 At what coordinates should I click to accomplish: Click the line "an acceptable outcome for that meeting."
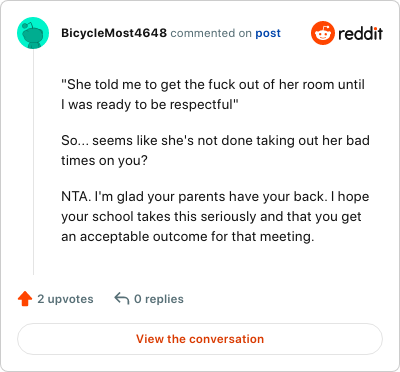point(188,237)
